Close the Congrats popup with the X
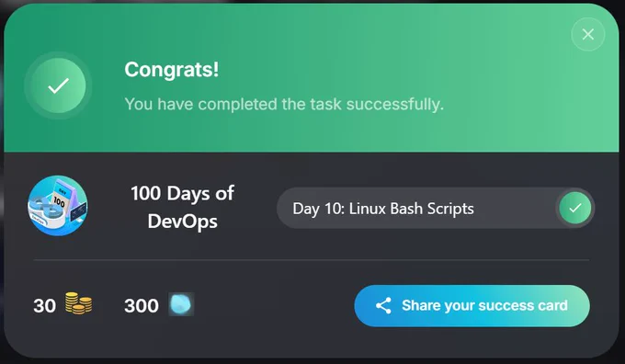Screen dimensions: 625x364 click(x=588, y=34)
